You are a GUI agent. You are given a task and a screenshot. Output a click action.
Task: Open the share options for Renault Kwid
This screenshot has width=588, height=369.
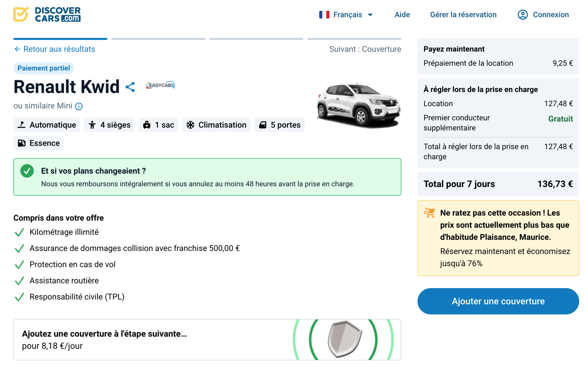(130, 87)
